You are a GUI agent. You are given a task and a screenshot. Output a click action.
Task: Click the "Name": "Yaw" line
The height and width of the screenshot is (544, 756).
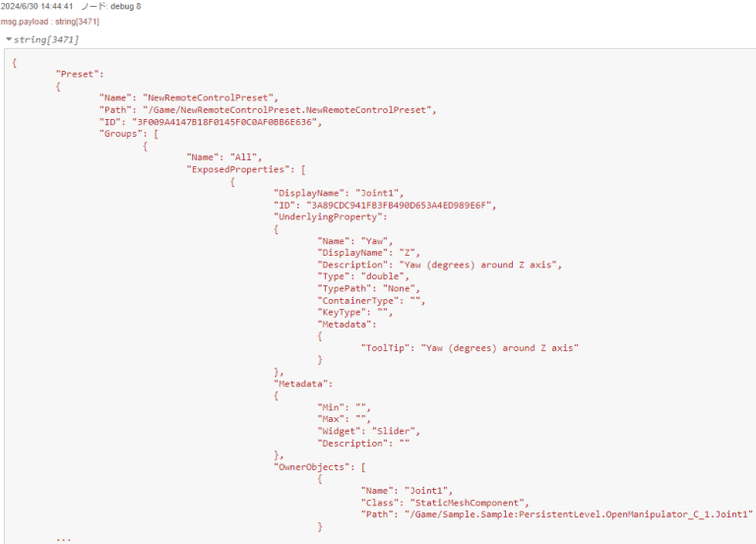coord(354,241)
